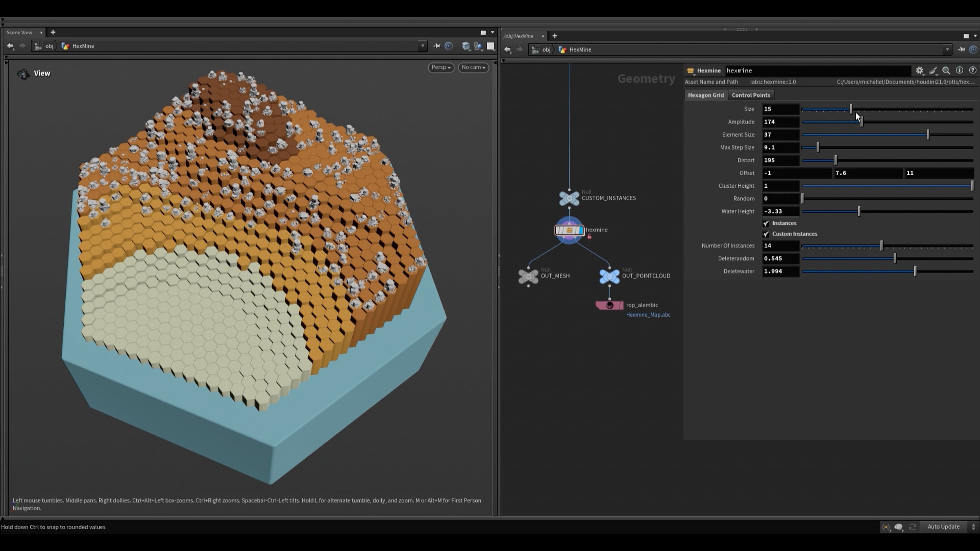The image size is (980, 551).
Task: Toggle the pin icon in Scene View toolbar
Action: 437,46
